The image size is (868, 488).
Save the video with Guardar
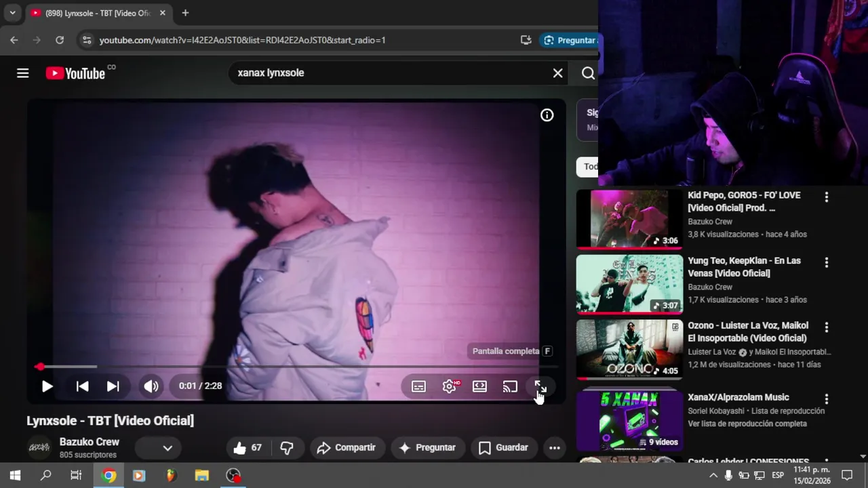click(504, 447)
